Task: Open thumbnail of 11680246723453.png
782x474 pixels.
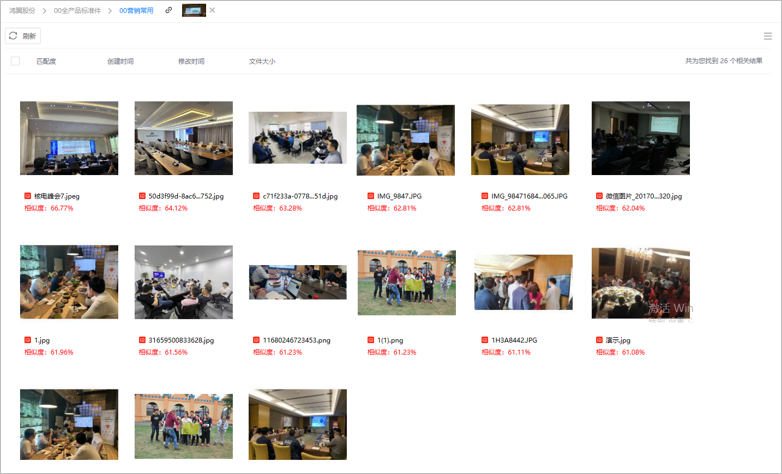Action: pyautogui.click(x=298, y=282)
